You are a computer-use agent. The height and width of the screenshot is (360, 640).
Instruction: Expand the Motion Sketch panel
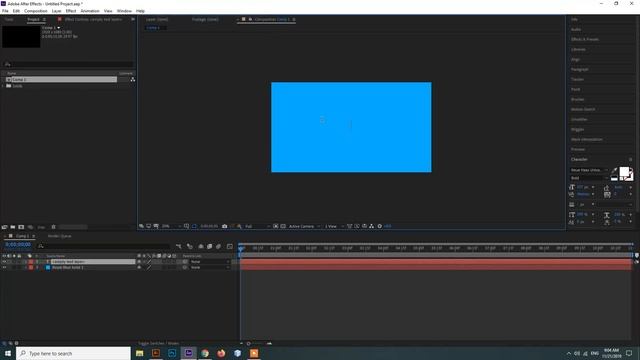(x=583, y=109)
